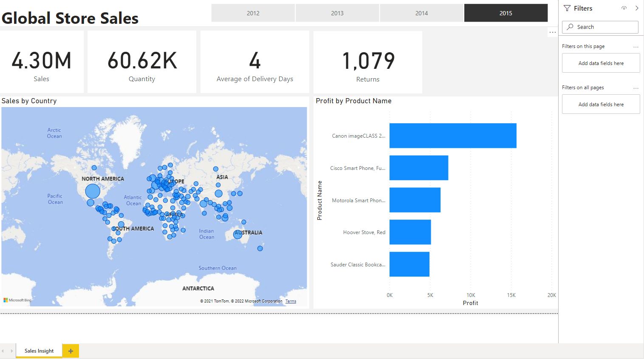Select the 2013 year filter
644x359 pixels.
point(337,13)
